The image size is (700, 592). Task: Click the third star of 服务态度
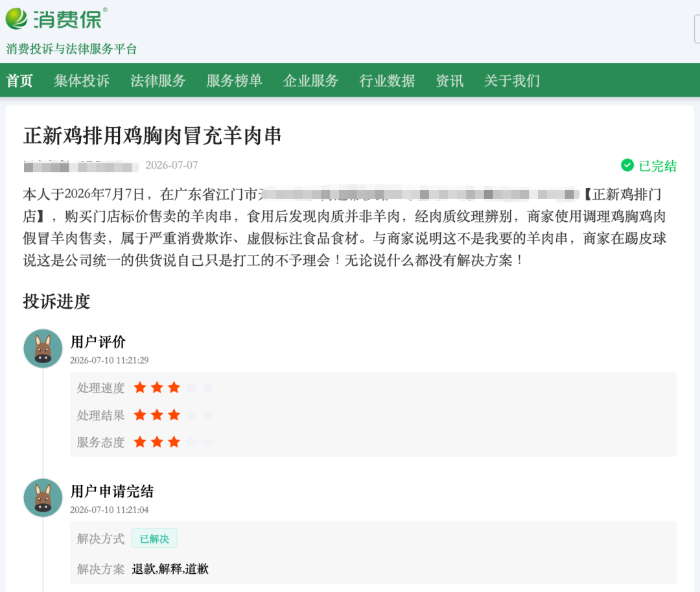pos(174,442)
